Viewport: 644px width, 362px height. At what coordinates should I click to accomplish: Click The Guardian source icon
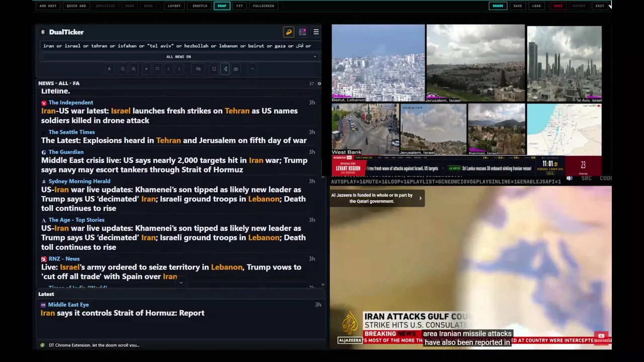pyautogui.click(x=44, y=152)
